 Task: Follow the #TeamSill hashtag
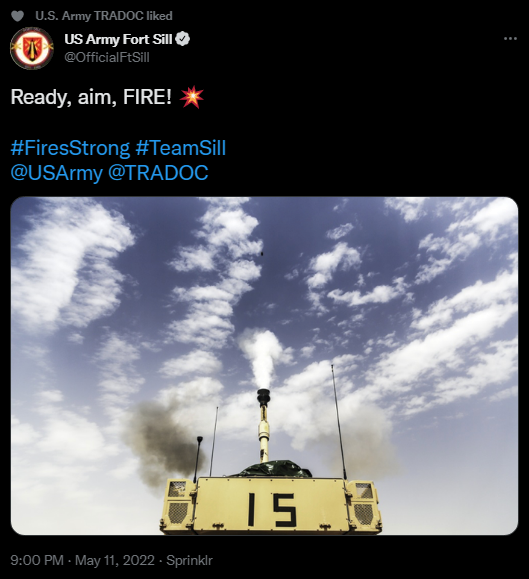click(181, 148)
